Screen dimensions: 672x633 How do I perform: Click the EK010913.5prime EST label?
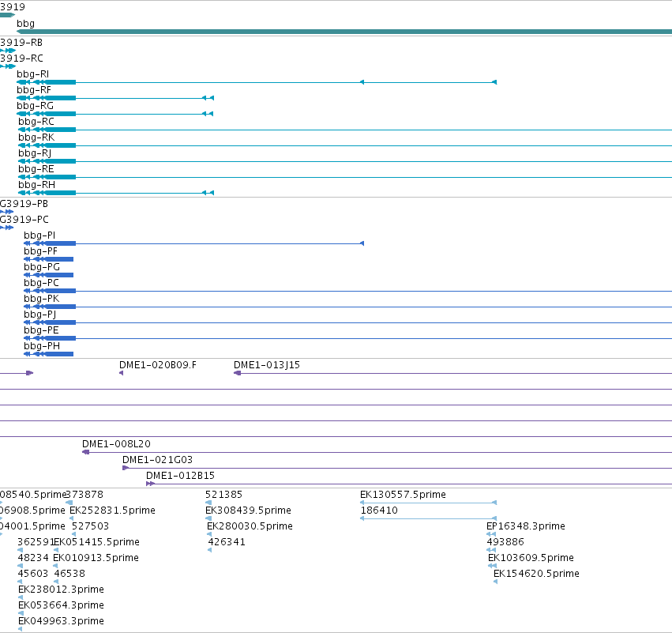click(x=96, y=558)
